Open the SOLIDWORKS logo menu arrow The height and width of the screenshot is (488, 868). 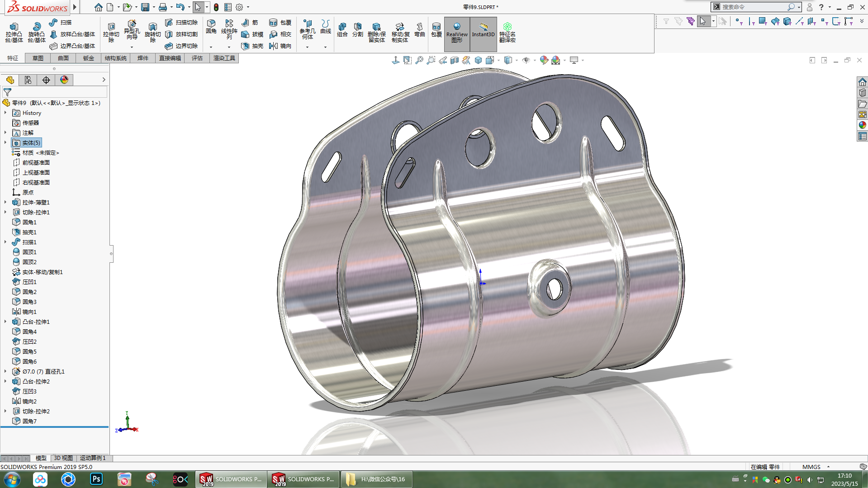75,7
